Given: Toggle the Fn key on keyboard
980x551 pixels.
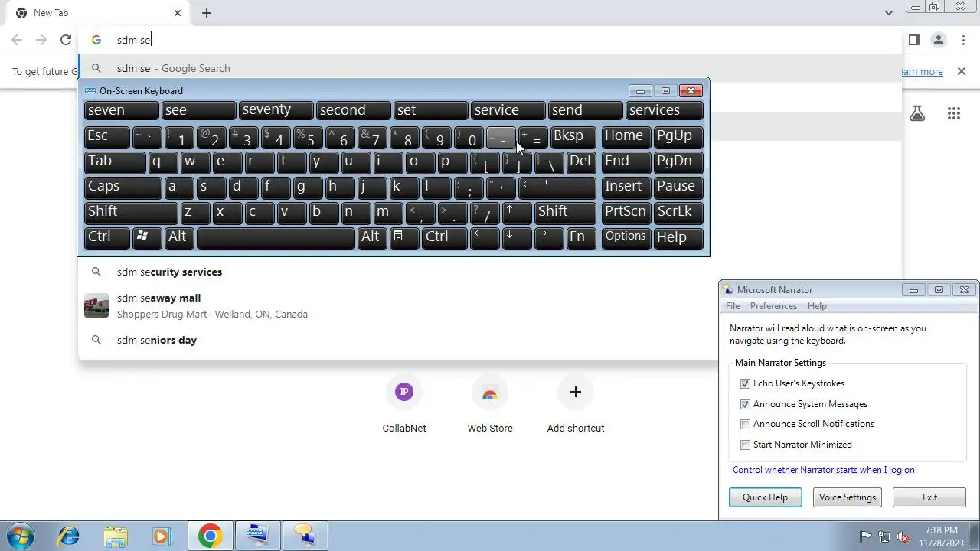Looking at the screenshot, I should (x=581, y=237).
